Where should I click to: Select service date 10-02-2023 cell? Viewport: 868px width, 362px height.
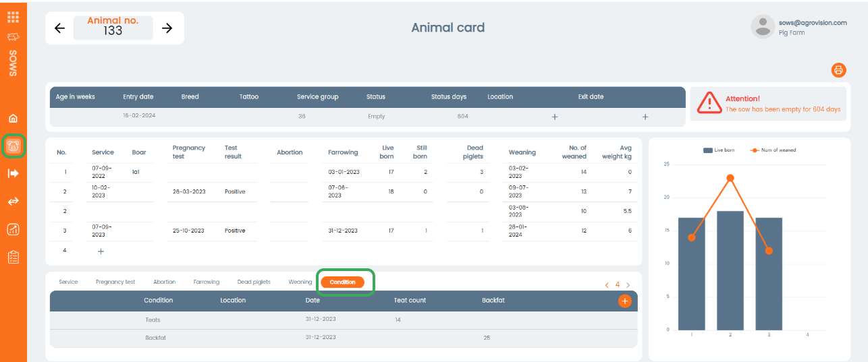(x=103, y=191)
